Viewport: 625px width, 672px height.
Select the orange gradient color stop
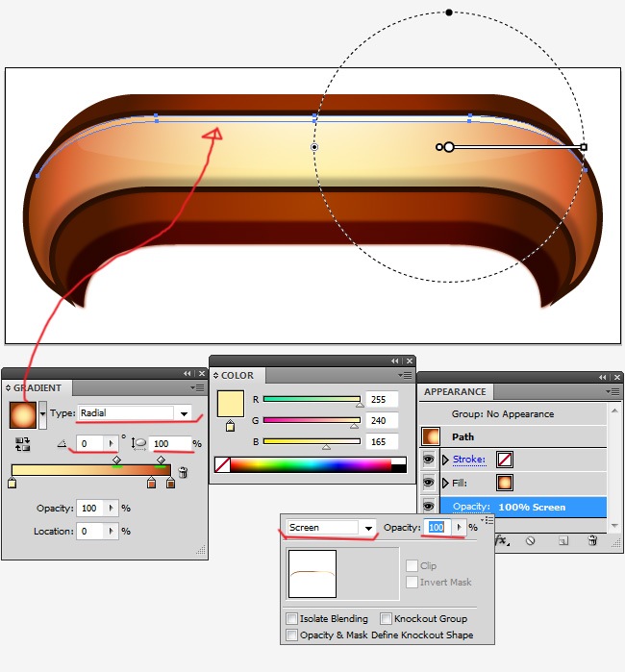pyautogui.click(x=151, y=484)
